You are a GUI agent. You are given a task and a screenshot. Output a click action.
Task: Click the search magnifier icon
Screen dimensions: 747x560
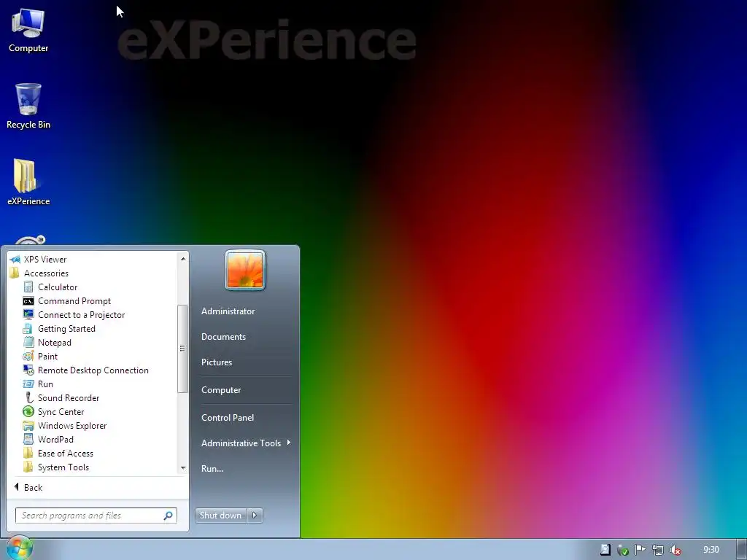pos(169,516)
